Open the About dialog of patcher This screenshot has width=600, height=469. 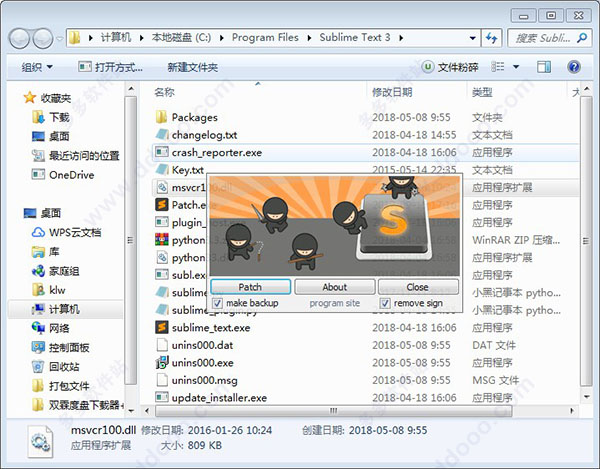point(334,287)
